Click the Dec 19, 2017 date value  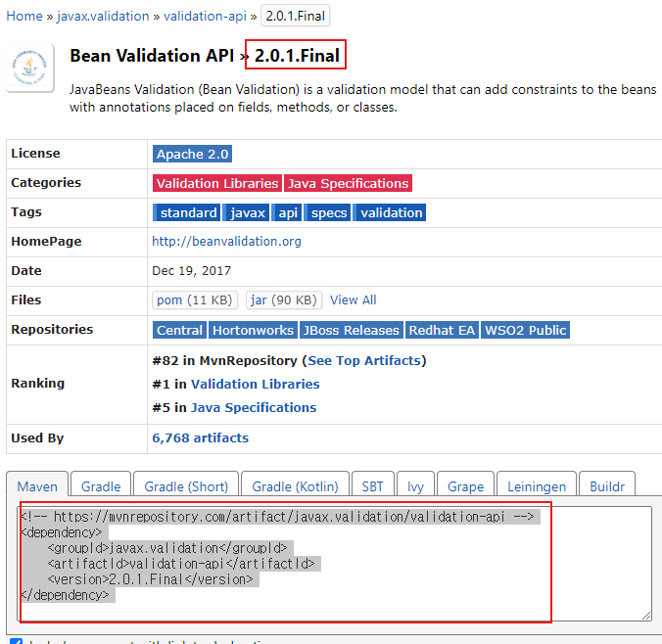[x=192, y=270]
